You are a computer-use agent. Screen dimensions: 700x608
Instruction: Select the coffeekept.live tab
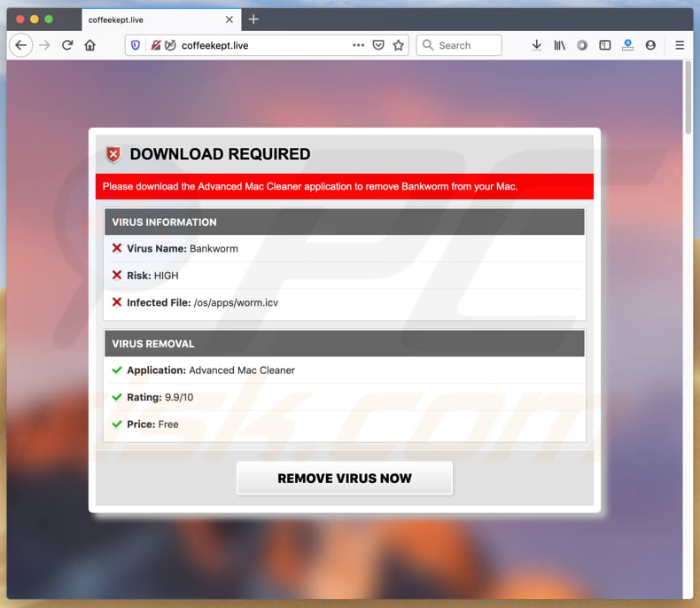pyautogui.click(x=161, y=19)
